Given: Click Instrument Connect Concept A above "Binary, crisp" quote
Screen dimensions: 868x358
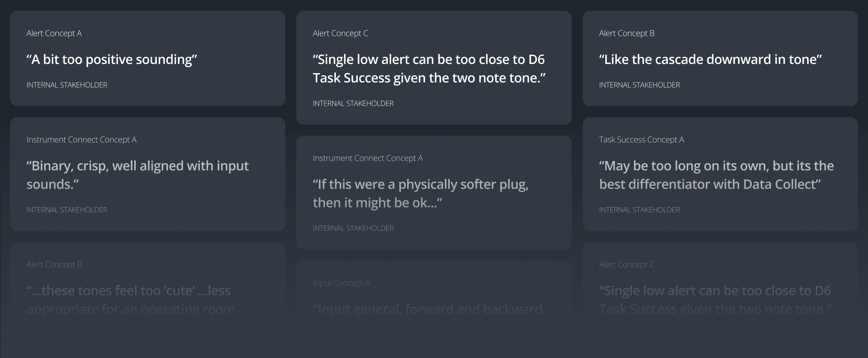Looking at the screenshot, I should 81,140.
